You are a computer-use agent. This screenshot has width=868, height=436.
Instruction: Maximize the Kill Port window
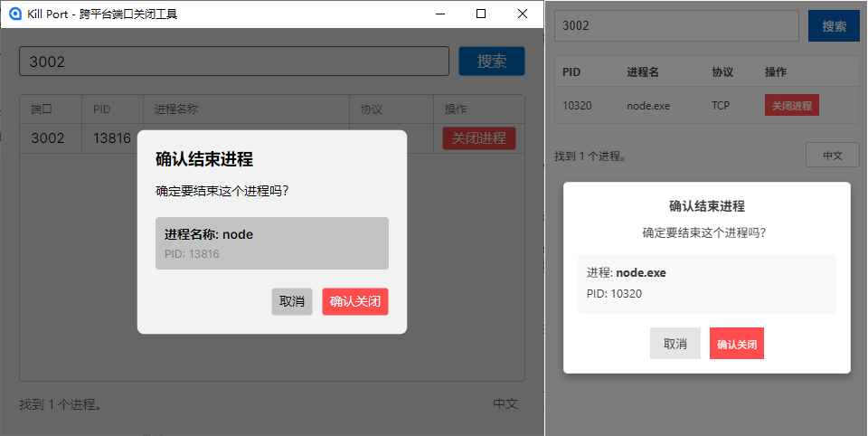[481, 14]
